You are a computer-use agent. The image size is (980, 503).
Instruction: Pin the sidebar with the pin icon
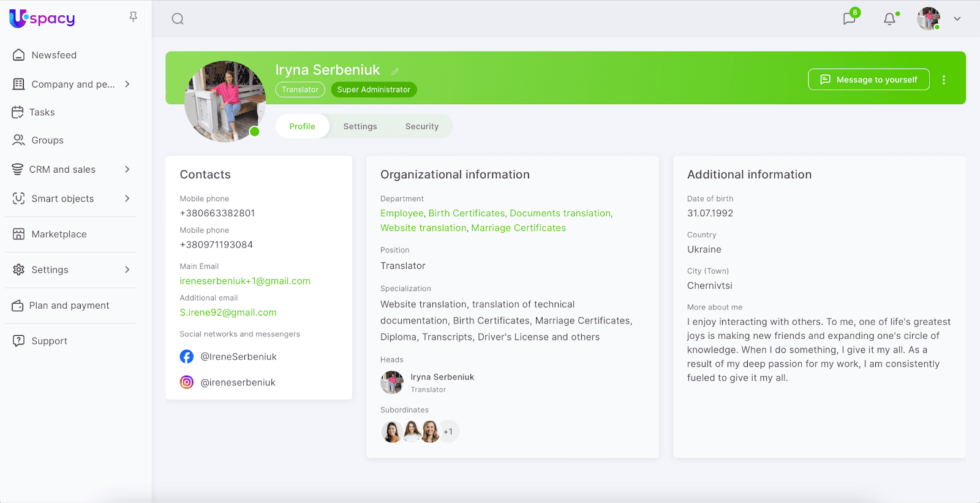pos(133,17)
